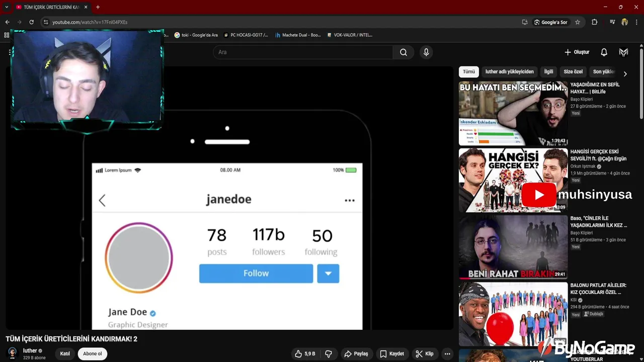Open YAŞADIĞIMIZ EN SEFİL HAYAT video title

[x=596, y=88]
